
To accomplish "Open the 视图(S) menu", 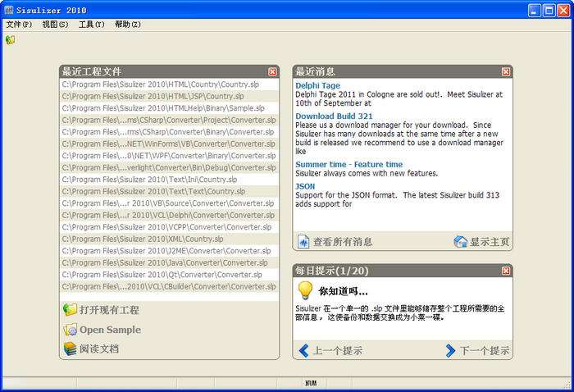I will 55,25.
